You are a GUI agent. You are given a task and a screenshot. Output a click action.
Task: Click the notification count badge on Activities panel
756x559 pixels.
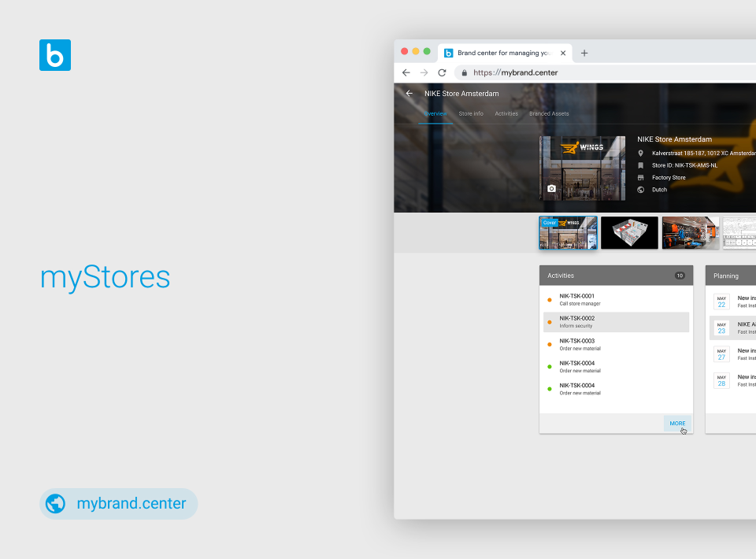coord(679,276)
